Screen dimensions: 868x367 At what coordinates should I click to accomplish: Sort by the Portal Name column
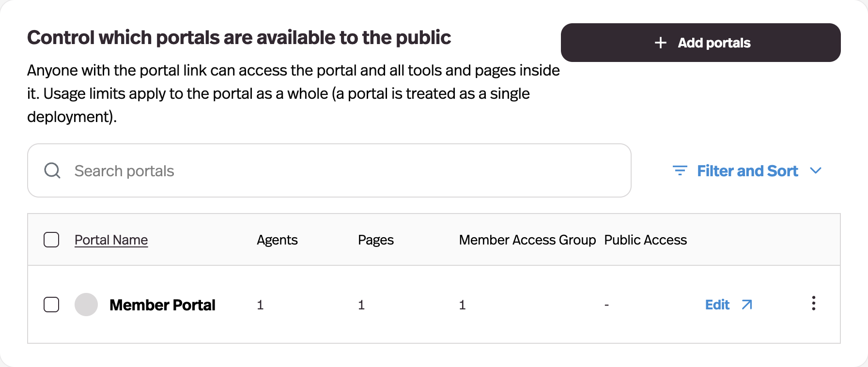pos(111,240)
